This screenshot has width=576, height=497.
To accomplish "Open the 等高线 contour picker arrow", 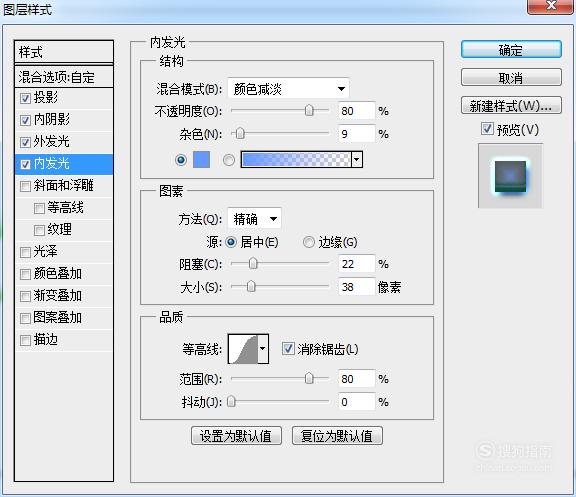I will pos(263,348).
